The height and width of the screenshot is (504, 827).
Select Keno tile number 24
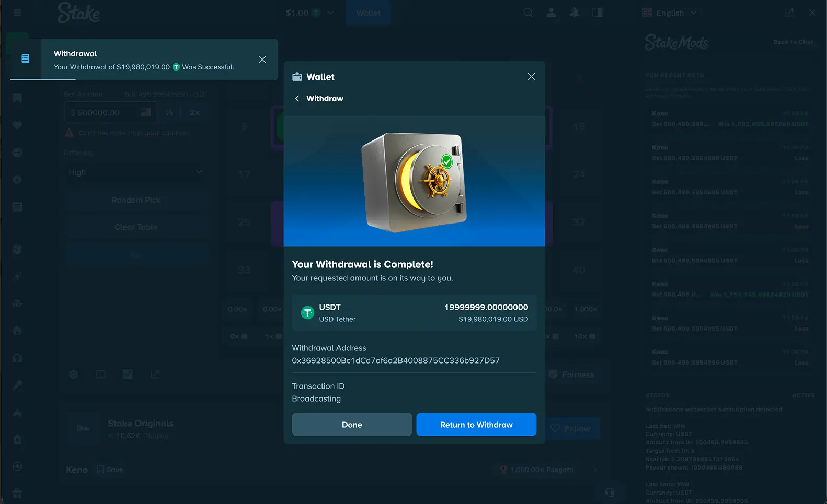[579, 174]
